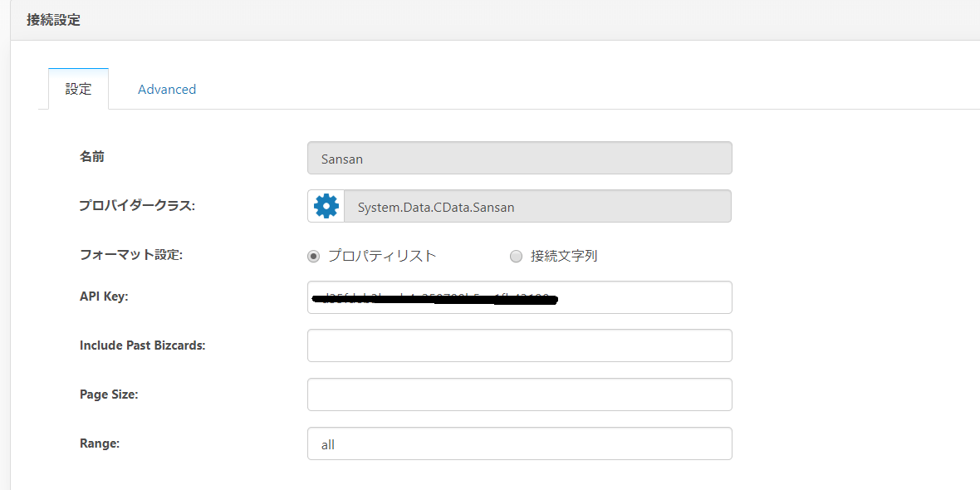Click the 名前 field containing Sansan
The height and width of the screenshot is (490, 980).
519,158
